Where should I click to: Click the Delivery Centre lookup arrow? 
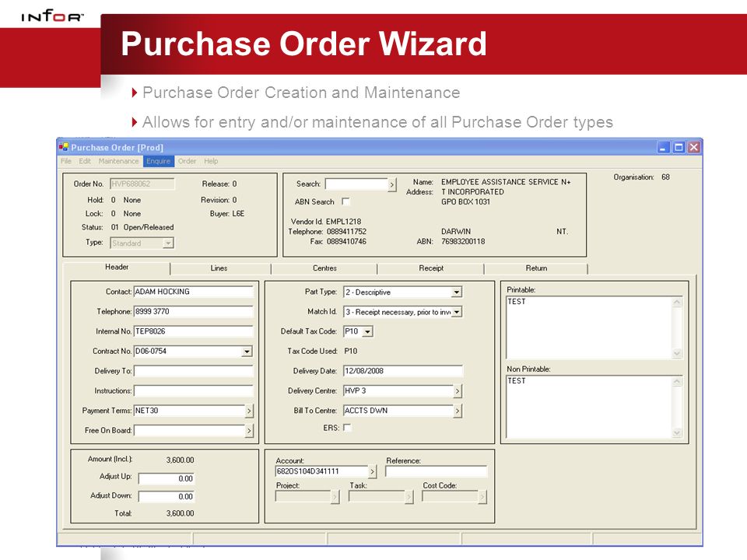point(458,391)
